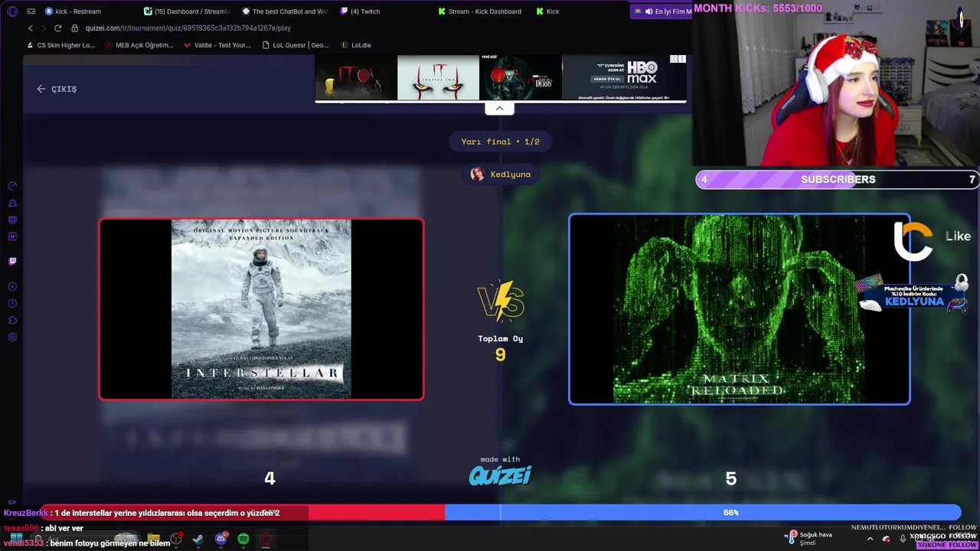Open Settings gear icon in the sidebar
The image size is (980, 551).
12,337
